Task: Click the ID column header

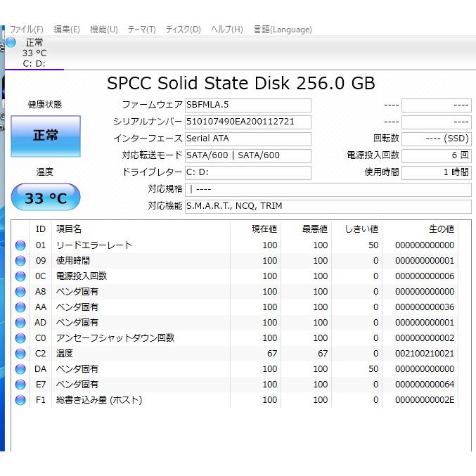Action: pyautogui.click(x=40, y=229)
